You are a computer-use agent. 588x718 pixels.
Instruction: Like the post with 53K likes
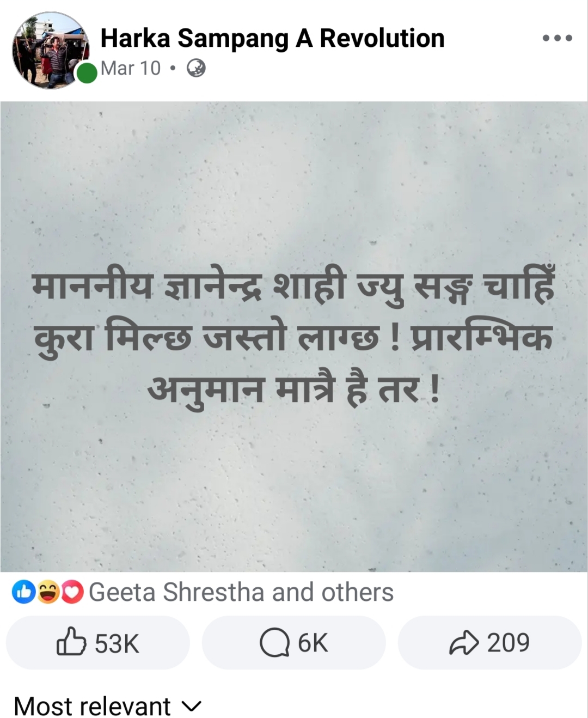point(98,643)
